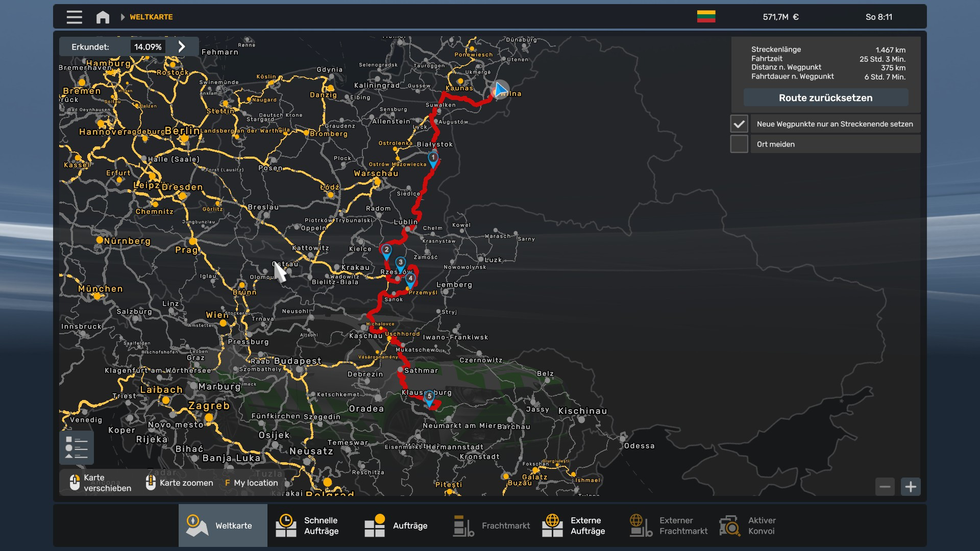Uncheck new waypoints only at route end
The height and width of the screenshot is (551, 980).
point(739,124)
